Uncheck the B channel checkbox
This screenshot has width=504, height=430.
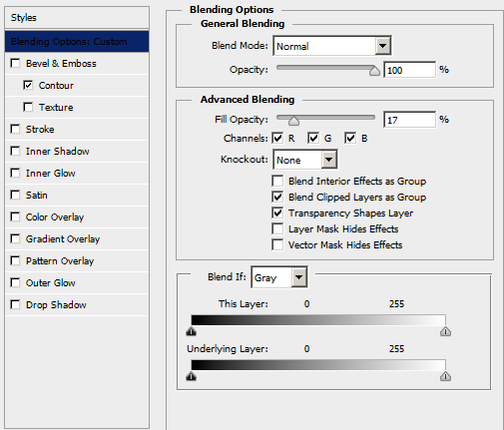[x=350, y=138]
